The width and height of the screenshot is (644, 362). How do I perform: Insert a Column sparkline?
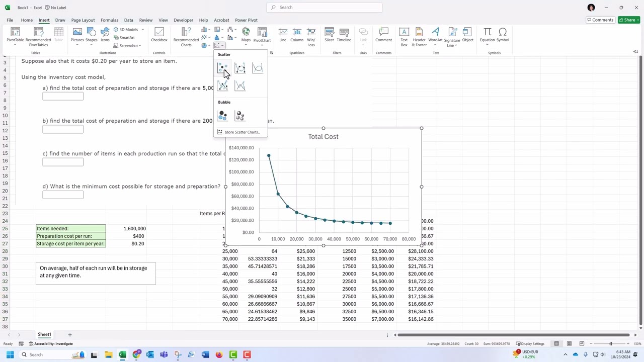click(297, 35)
